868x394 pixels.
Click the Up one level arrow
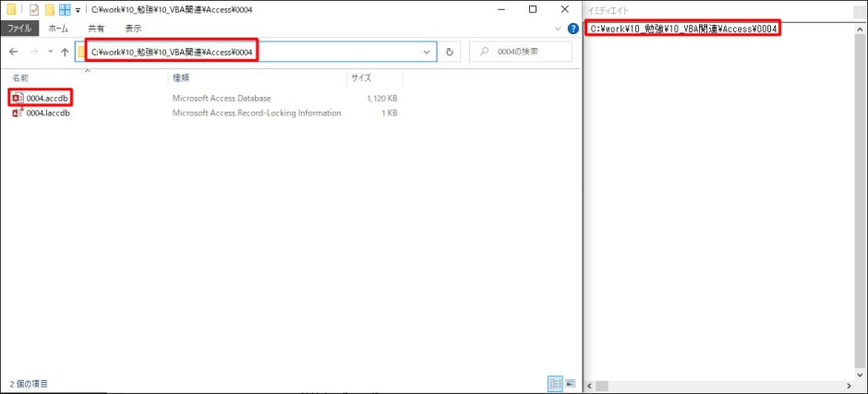[65, 53]
